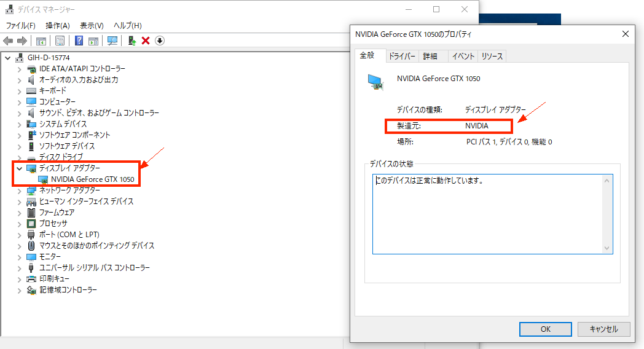
Task: Click the keyboard category icon
Action: coord(31,91)
